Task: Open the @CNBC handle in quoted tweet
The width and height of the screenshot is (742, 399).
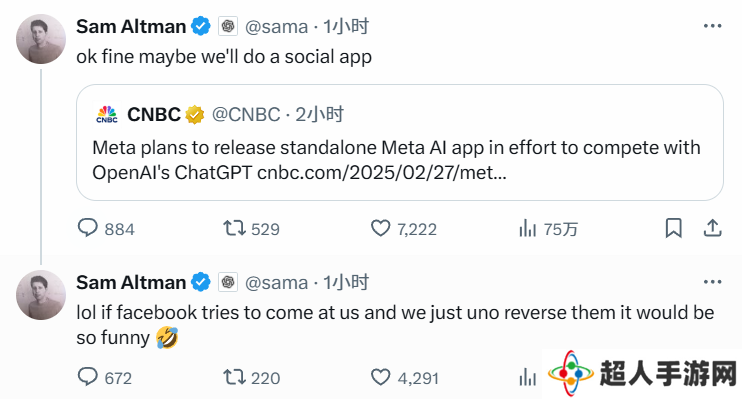Action: coord(246,115)
